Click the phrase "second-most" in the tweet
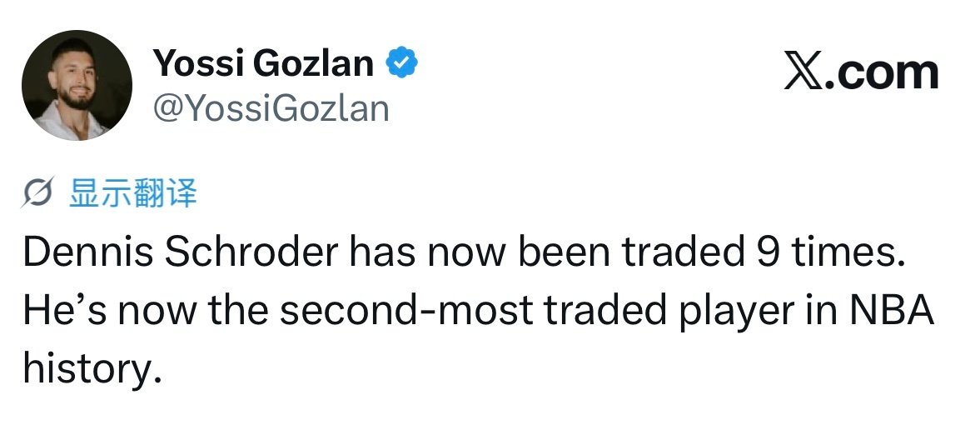980x440 pixels. pyautogui.click(x=406, y=311)
